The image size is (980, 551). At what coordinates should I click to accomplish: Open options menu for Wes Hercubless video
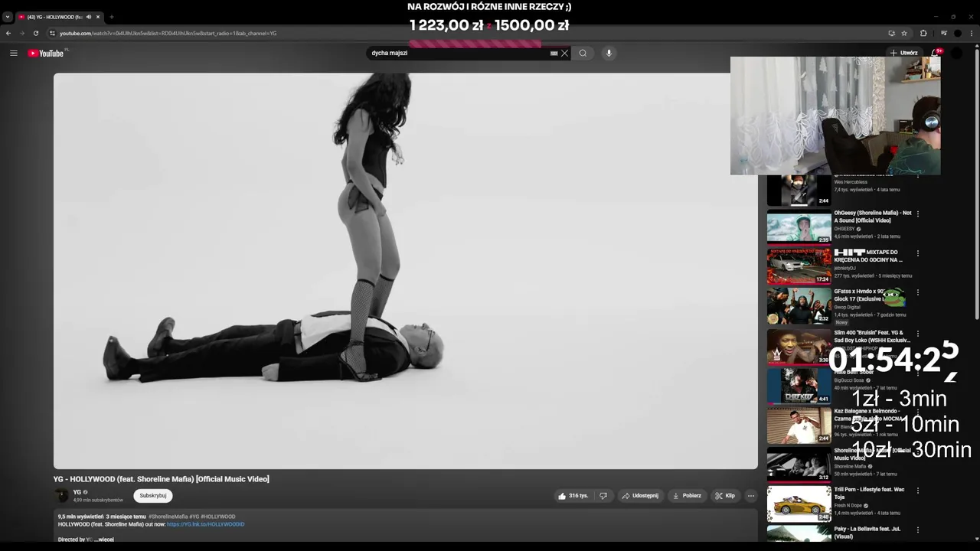coord(918,176)
